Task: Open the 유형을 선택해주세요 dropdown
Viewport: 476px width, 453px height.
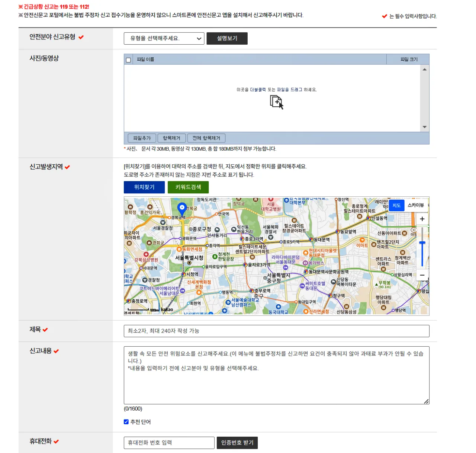Action: [x=164, y=38]
